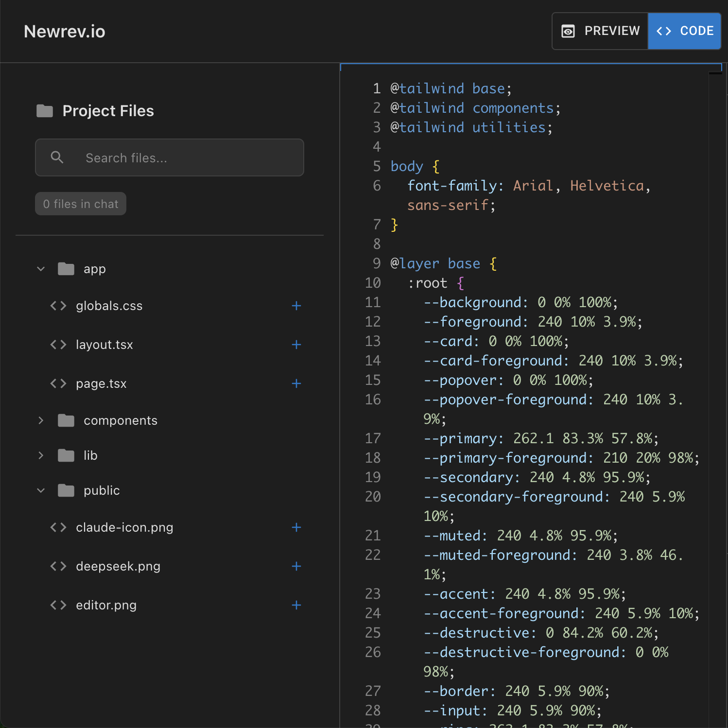Click the app folder icon
The image size is (728, 728).
point(66,269)
